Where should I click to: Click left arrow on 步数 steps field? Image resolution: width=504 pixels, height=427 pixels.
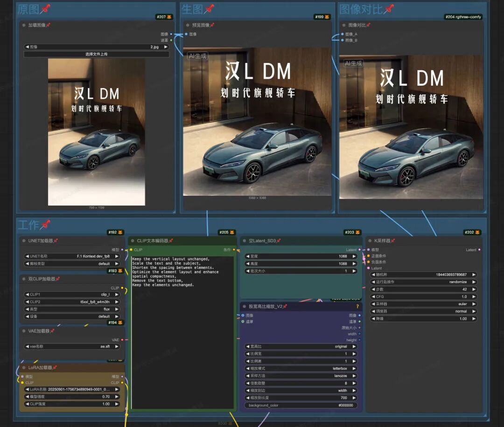pyautogui.click(x=373, y=289)
